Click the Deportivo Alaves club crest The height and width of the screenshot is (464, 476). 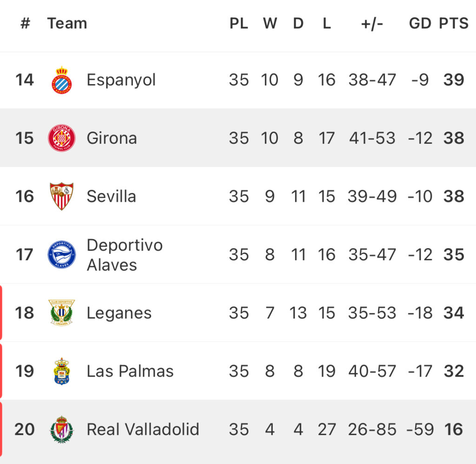point(62,254)
